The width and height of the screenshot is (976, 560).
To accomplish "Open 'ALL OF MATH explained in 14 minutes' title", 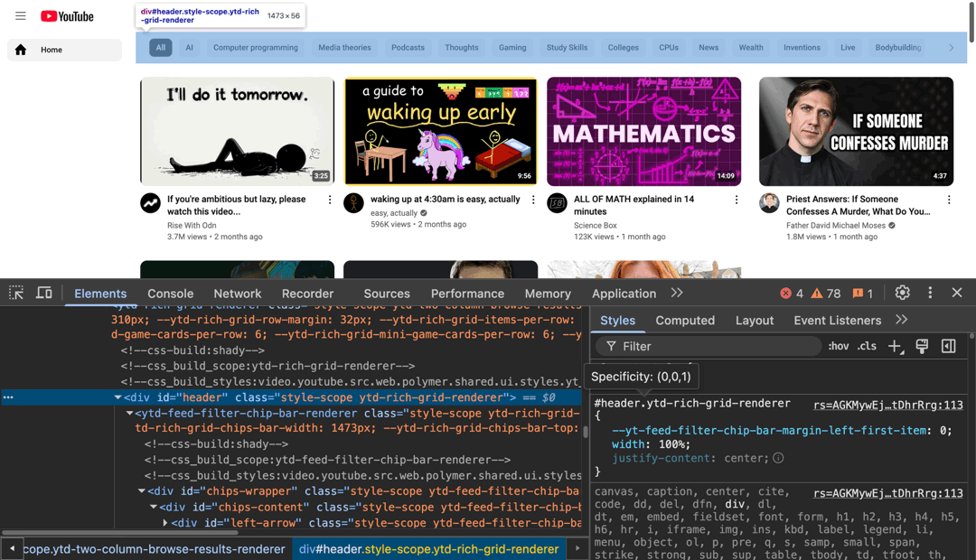I will [633, 205].
